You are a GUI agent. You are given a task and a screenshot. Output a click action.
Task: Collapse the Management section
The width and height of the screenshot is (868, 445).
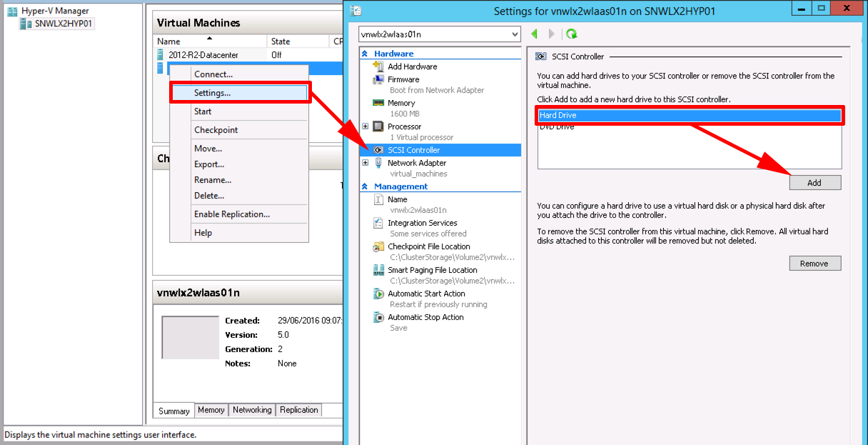[365, 186]
